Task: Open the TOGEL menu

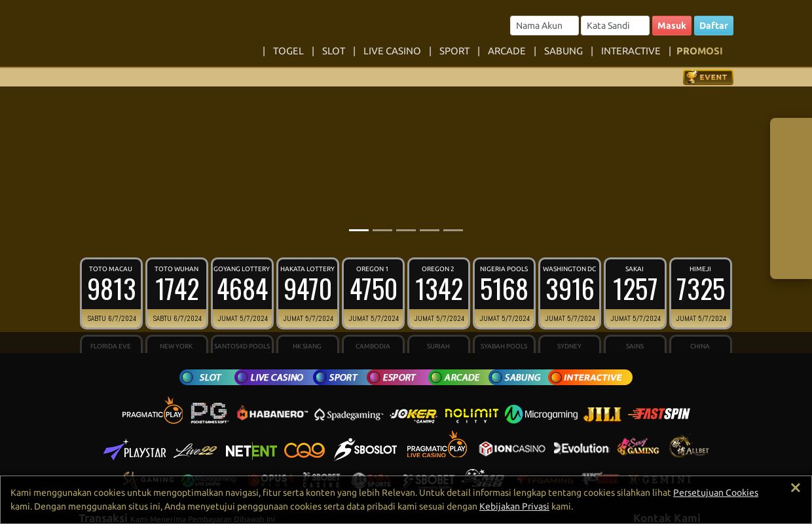Action: point(288,51)
